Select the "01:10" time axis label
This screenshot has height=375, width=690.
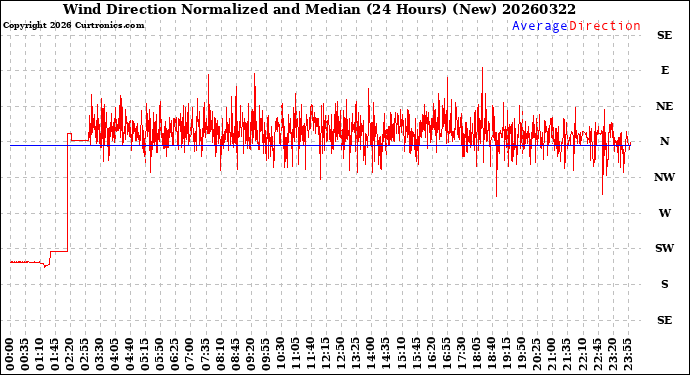pos(40,354)
